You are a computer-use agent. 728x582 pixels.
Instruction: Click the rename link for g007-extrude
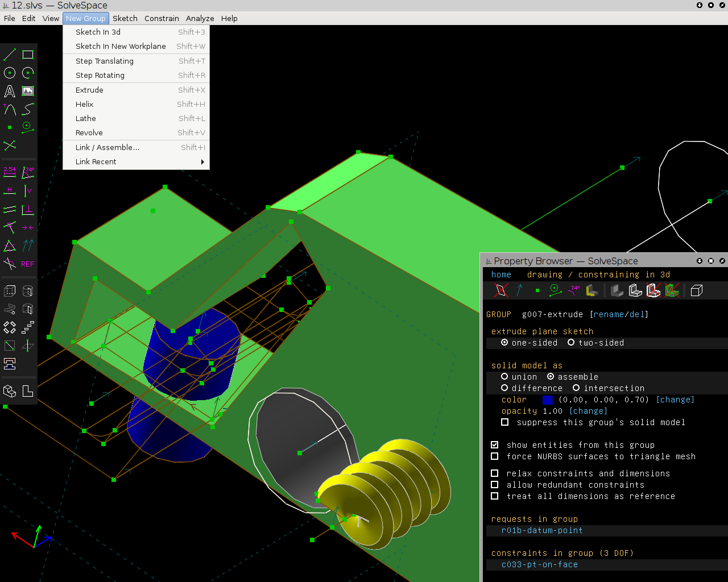tap(609, 314)
